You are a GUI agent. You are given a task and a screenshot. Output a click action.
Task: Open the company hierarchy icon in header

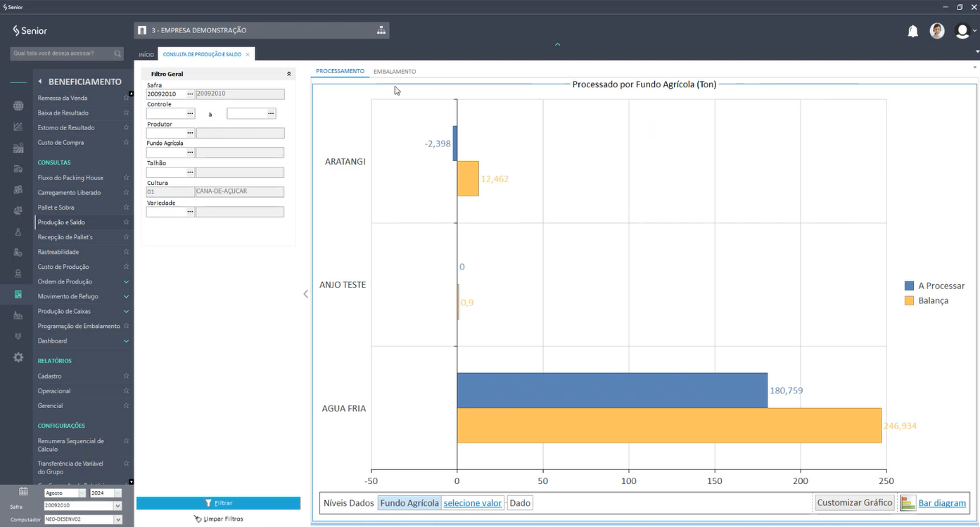[381, 30]
